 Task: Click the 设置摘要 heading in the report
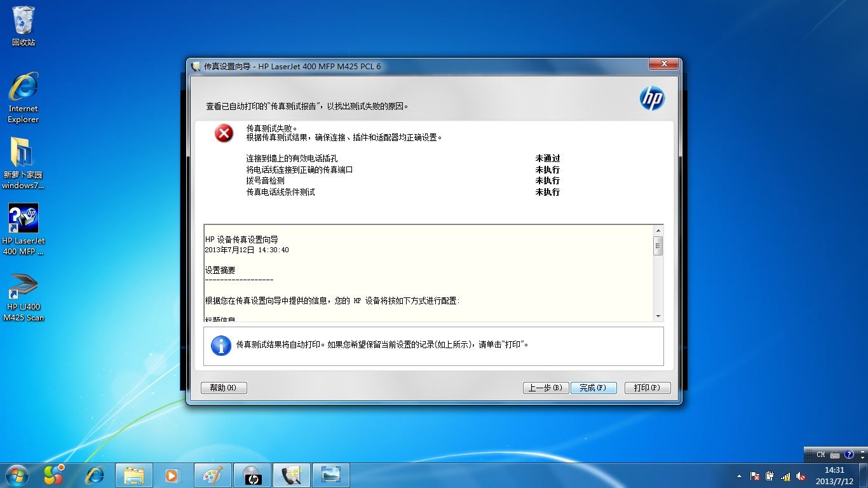coord(220,270)
